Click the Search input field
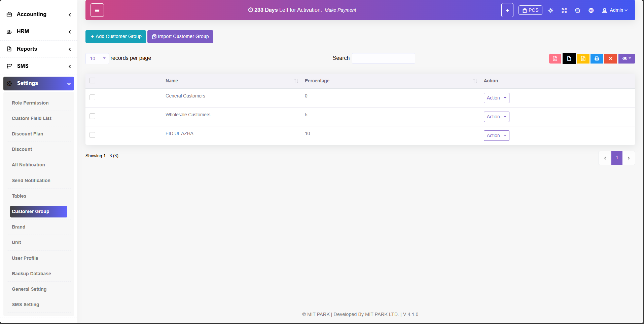 tap(383, 58)
